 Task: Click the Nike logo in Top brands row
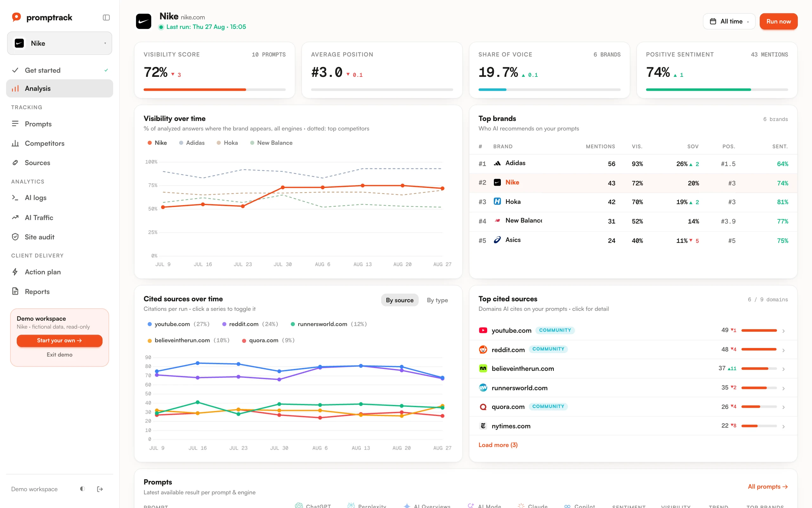(497, 183)
